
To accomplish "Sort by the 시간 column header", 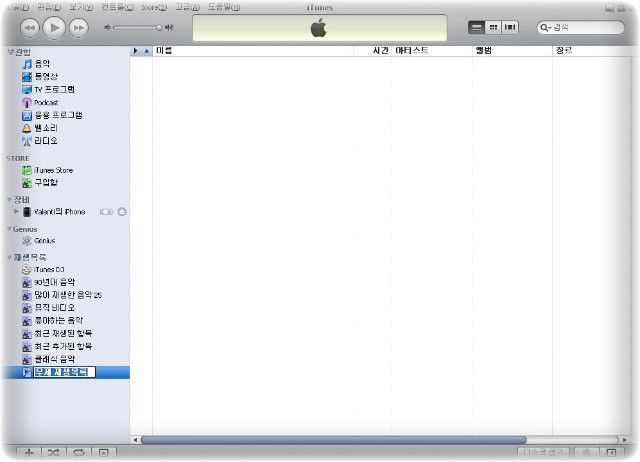I will pos(373,51).
